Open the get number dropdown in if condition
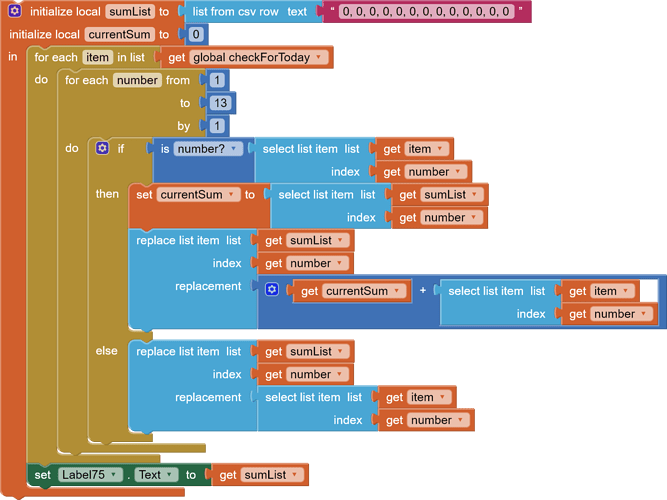Image resolution: width=667 pixels, height=500 pixels. tap(458, 171)
